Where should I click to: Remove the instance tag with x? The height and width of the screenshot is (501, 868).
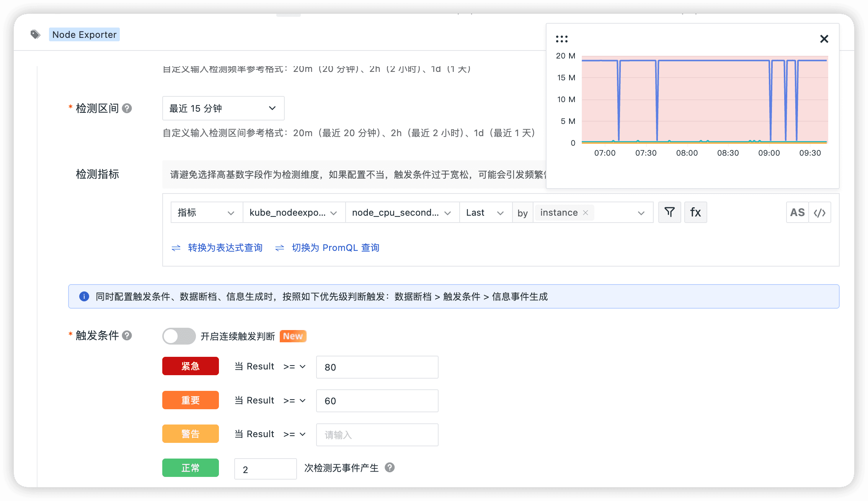(x=586, y=213)
